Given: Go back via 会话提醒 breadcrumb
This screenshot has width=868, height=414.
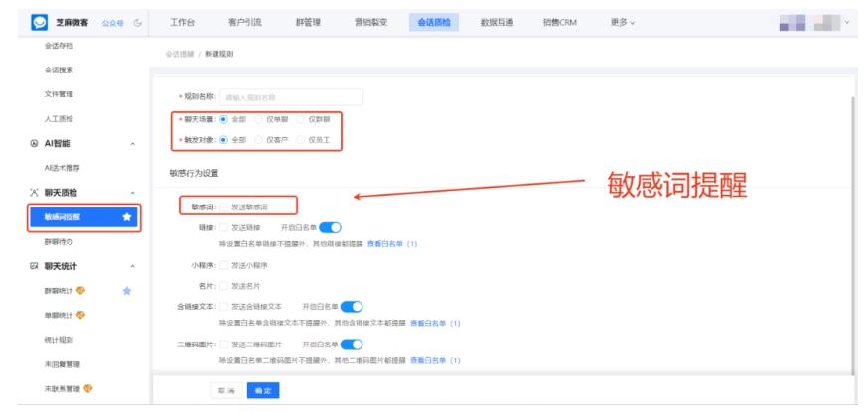Looking at the screenshot, I should [180, 54].
